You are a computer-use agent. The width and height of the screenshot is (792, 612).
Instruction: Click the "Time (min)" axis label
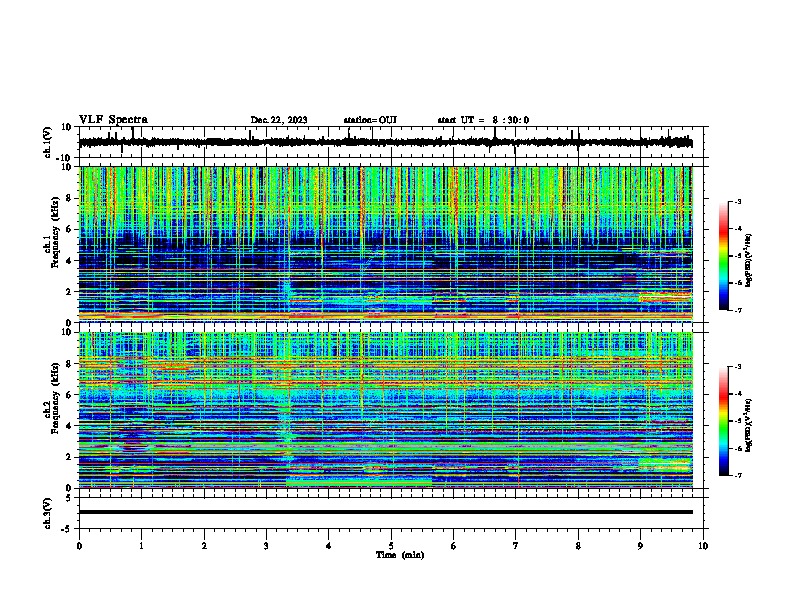[400, 555]
